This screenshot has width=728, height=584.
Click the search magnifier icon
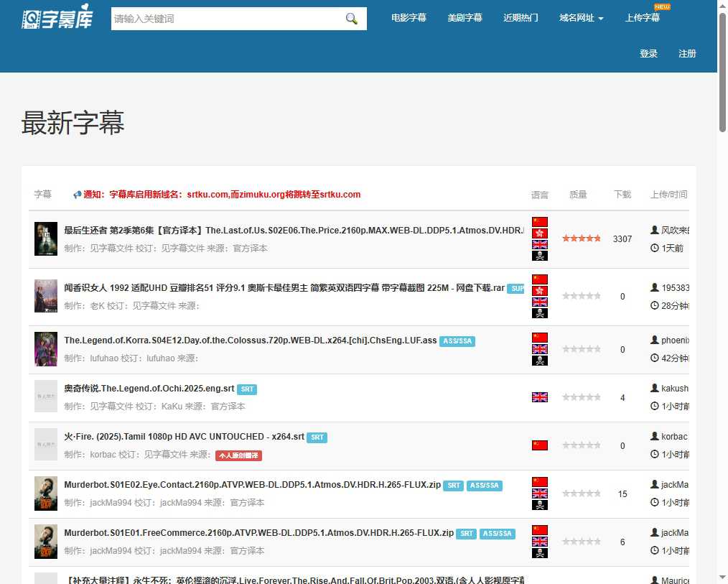[x=351, y=19]
